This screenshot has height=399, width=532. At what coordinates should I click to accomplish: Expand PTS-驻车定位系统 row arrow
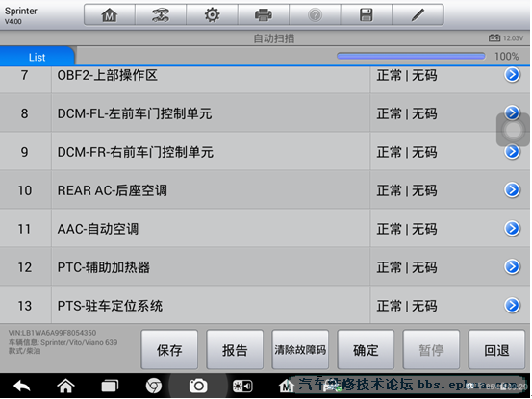tap(512, 305)
